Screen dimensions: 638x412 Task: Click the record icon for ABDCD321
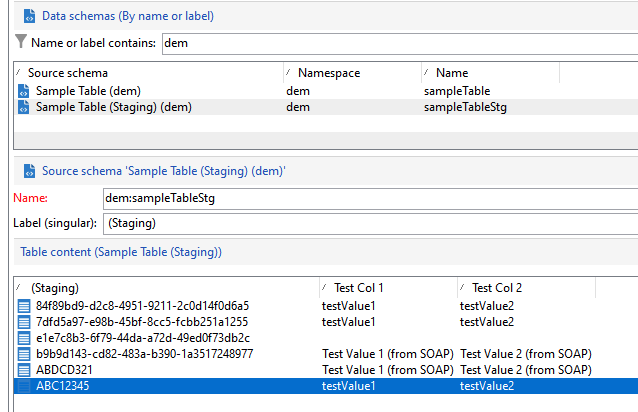24,370
